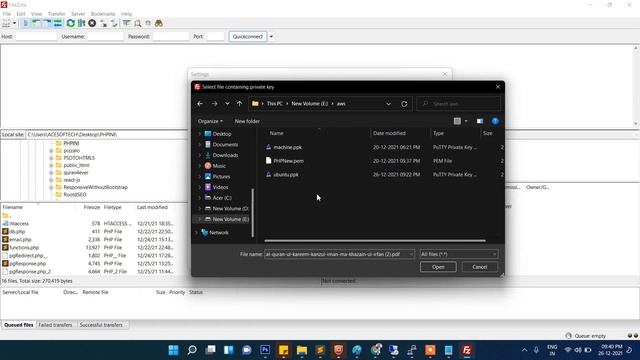Open the directory listing filters icon

click(127, 23)
